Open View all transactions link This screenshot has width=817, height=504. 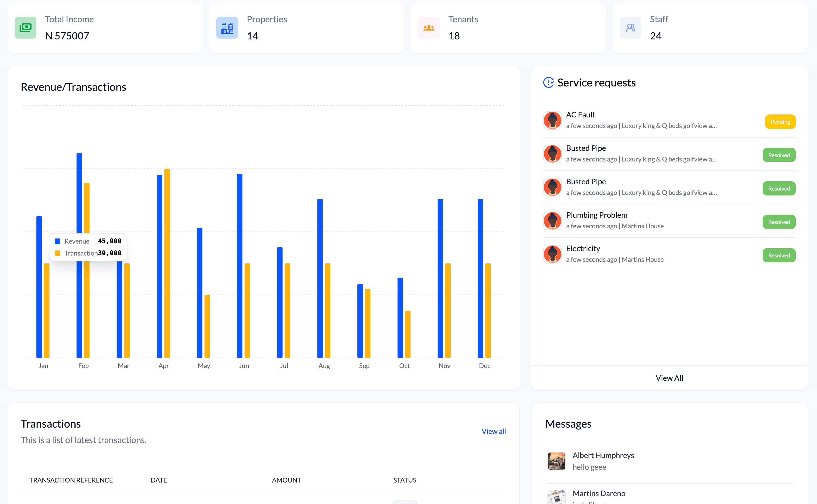[x=494, y=431]
